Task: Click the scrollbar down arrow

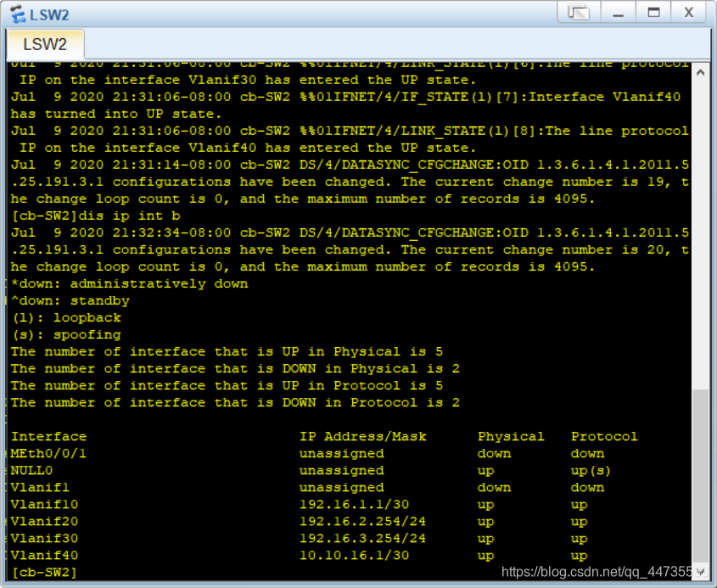Action: click(700, 571)
